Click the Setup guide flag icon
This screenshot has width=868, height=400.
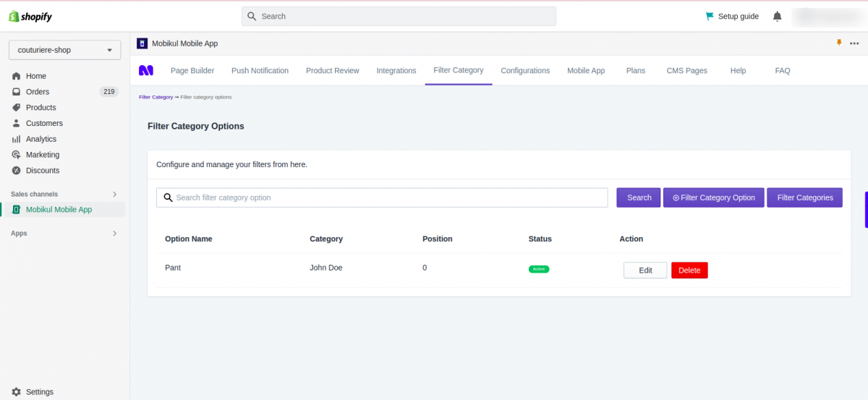point(710,16)
